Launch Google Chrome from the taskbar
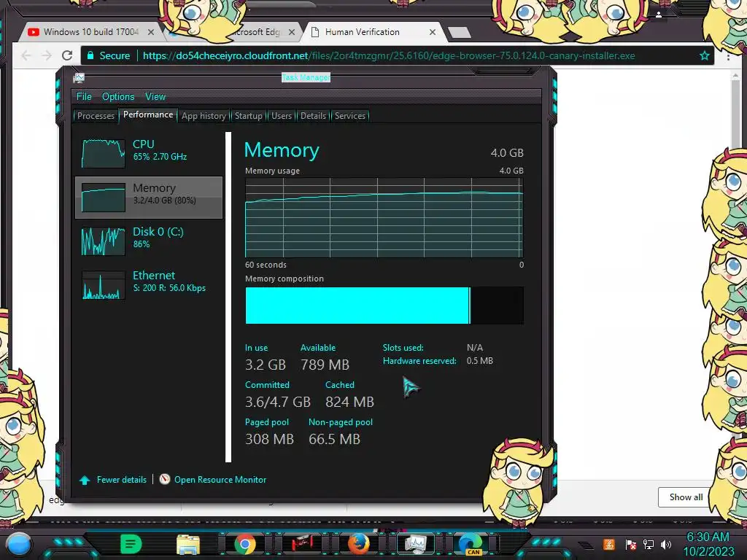Screen dimensions: 747x560 point(245,544)
